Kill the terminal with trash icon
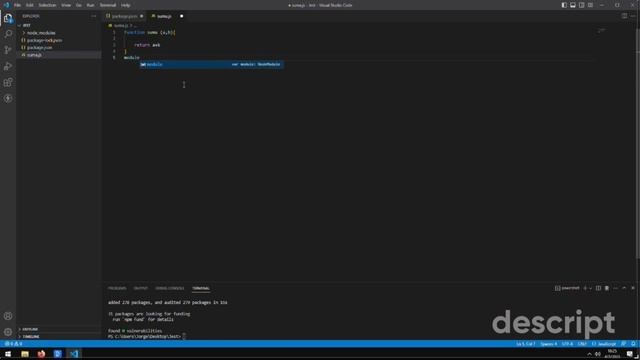Image resolution: width=640 pixels, height=360 pixels. tap(607, 288)
